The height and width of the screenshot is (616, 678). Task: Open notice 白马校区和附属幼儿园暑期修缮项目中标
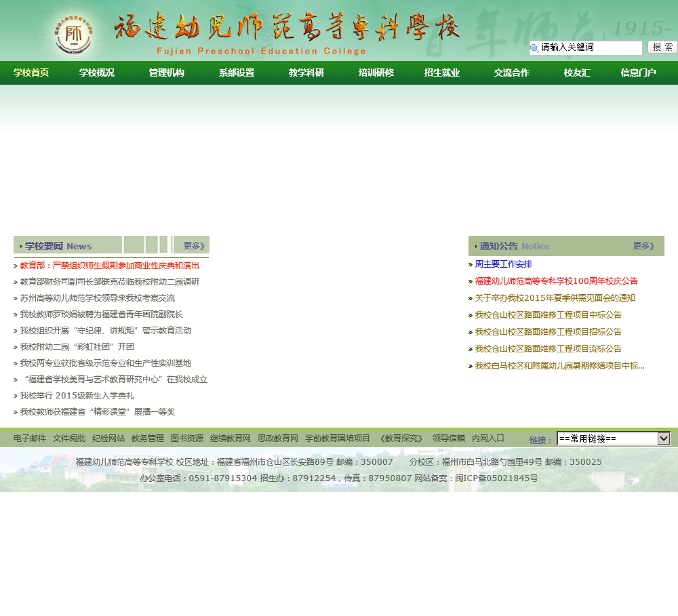coord(560,366)
